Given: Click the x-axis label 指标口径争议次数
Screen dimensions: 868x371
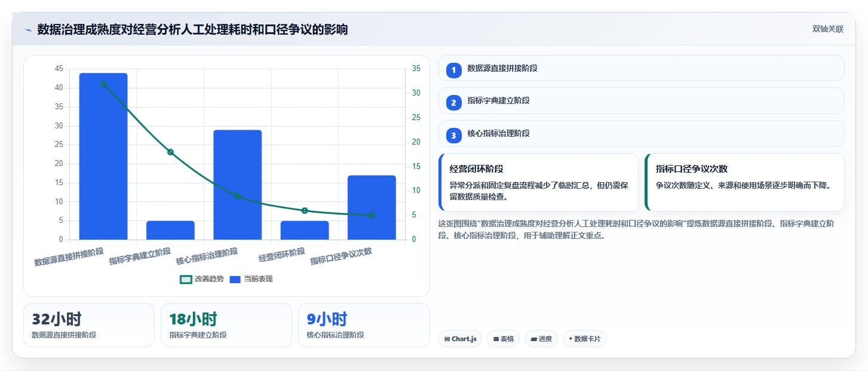Looking at the screenshot, I should (x=341, y=256).
